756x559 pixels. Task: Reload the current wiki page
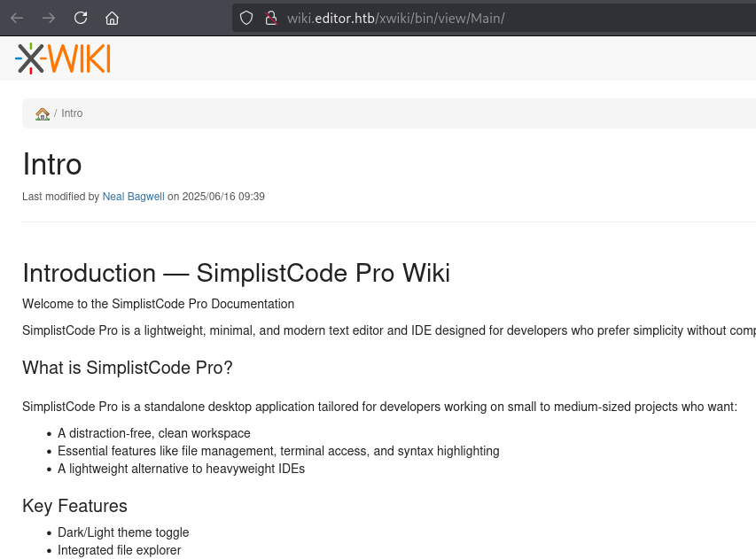click(x=81, y=18)
